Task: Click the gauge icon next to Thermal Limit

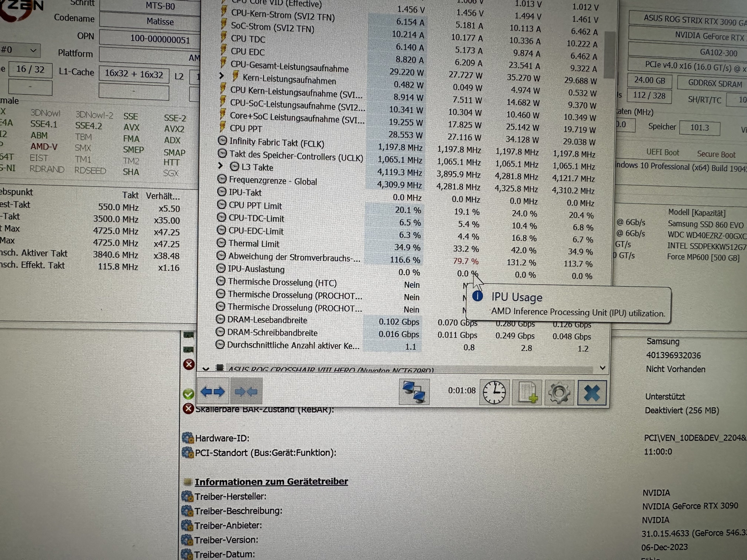Action: tap(221, 243)
